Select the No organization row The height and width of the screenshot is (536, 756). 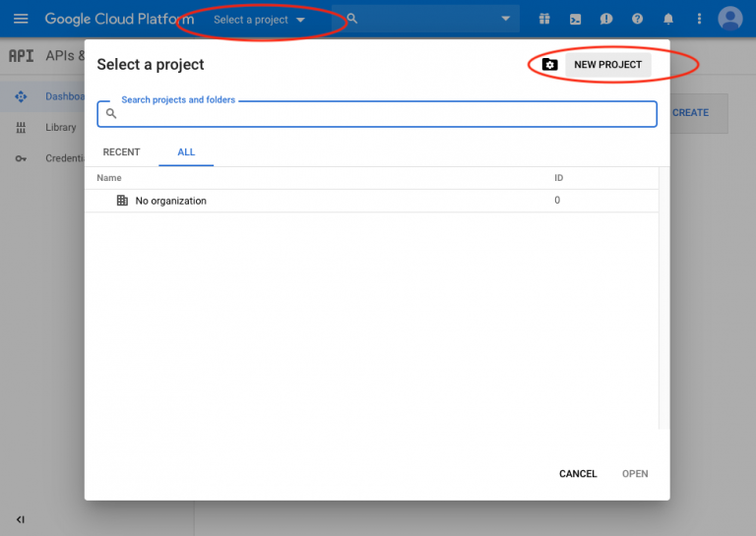click(171, 201)
